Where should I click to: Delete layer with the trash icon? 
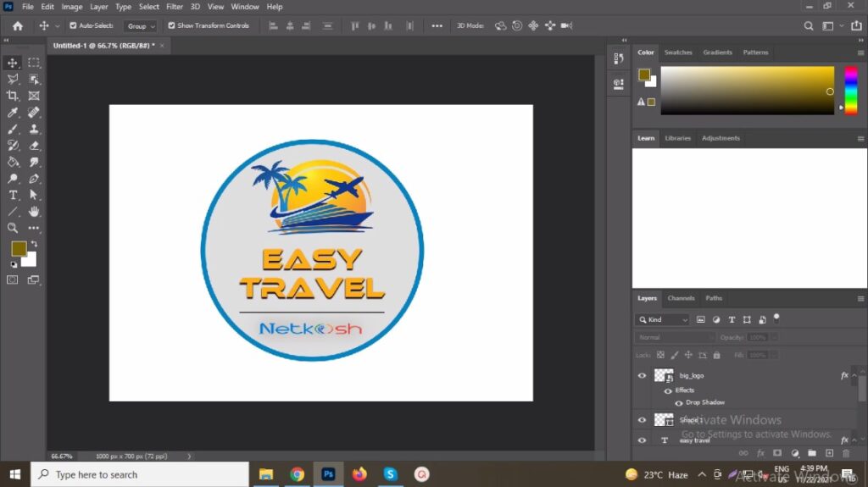point(846,453)
